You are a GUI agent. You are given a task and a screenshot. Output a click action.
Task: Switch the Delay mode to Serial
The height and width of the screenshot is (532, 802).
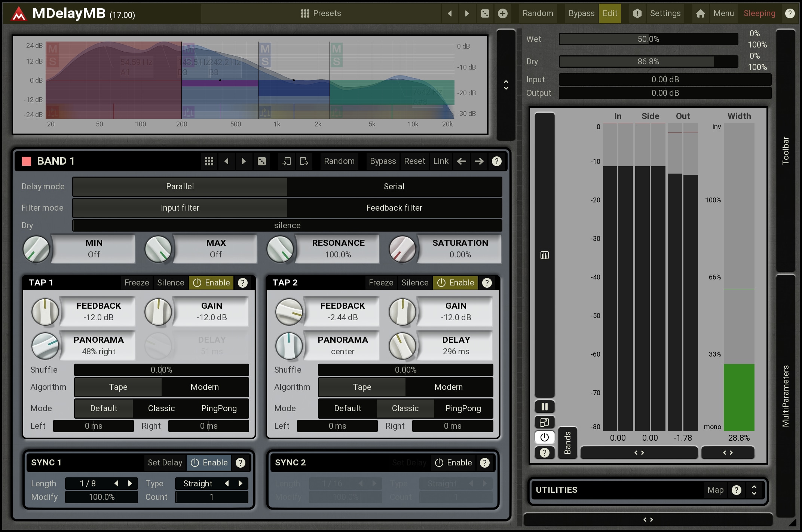(394, 187)
